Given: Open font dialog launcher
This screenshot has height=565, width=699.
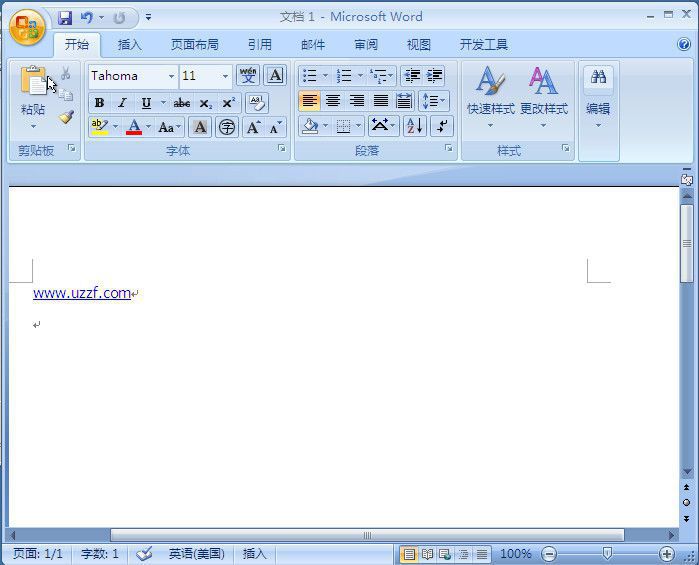Looking at the screenshot, I should [x=282, y=148].
